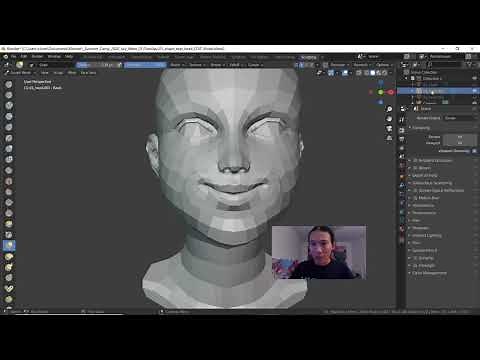Open the Help menu
480x360 pixels.
coord(69,57)
